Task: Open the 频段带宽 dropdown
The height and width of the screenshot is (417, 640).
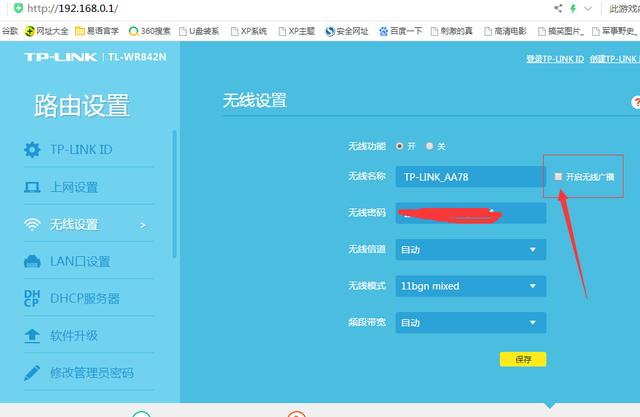Action: pyautogui.click(x=471, y=323)
